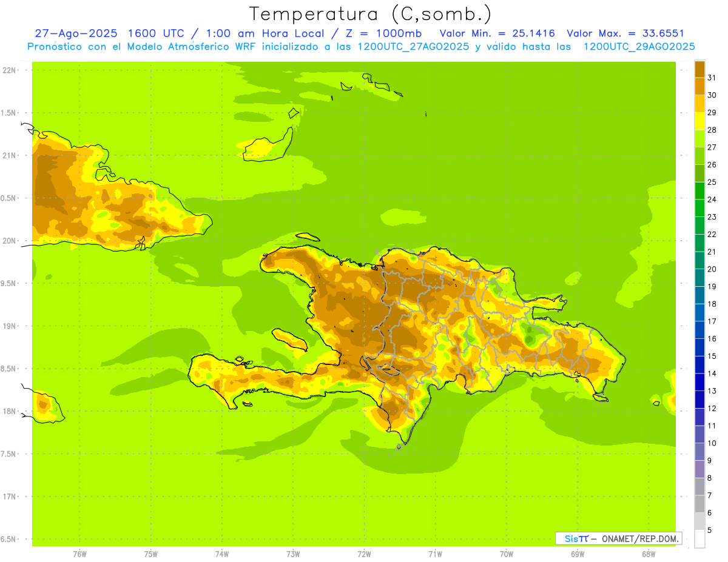Click the longitude axis label "75W"
Viewport: 728px width, 562px height.
pyautogui.click(x=151, y=554)
